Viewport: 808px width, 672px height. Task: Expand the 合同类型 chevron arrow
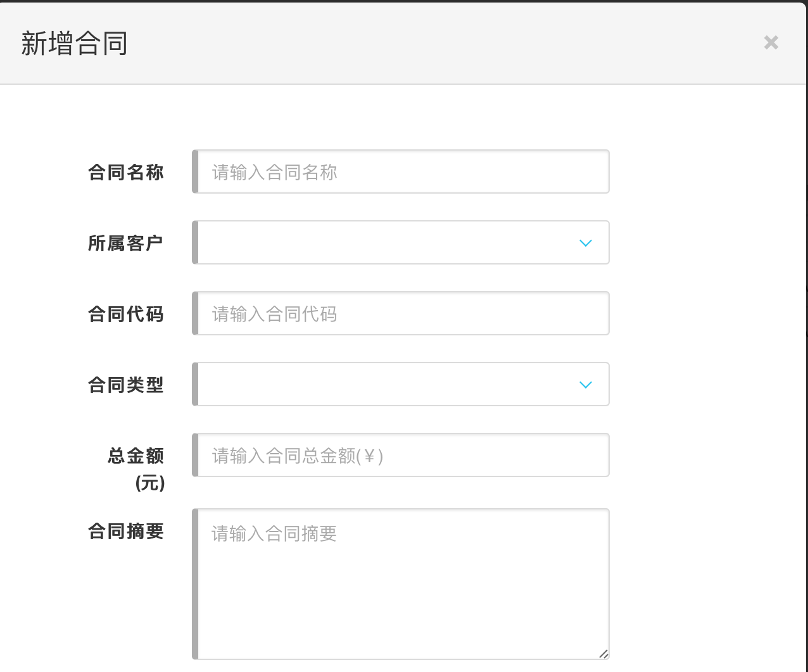click(x=586, y=385)
